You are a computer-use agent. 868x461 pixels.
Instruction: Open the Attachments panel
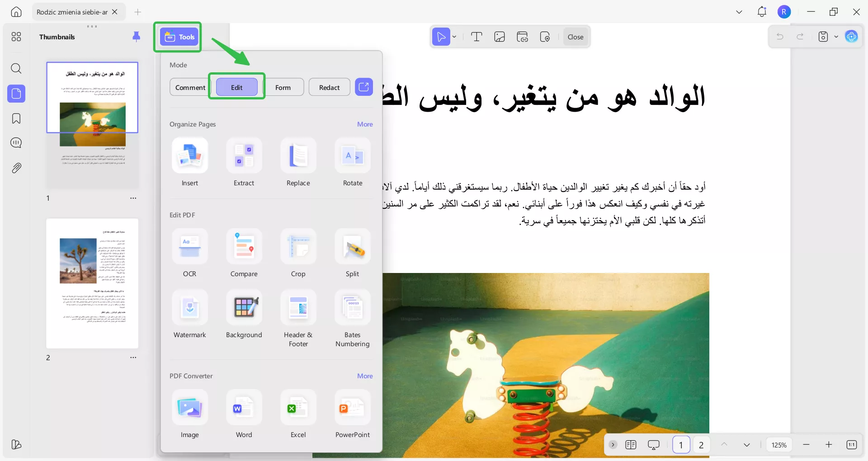click(x=16, y=168)
